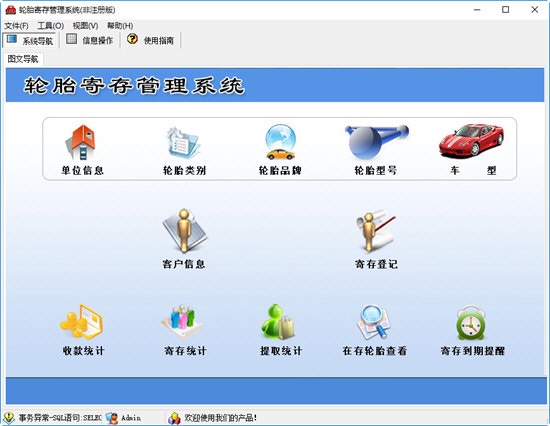The image size is (550, 426).
Task: Open 轮胎型号 sphere icon
Action: click(376, 142)
